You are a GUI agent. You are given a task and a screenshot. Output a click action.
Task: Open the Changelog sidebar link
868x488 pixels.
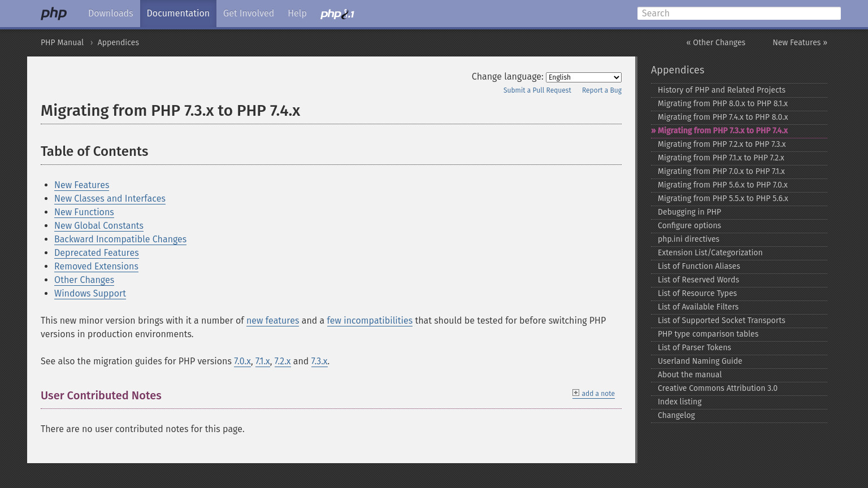[x=739, y=416]
